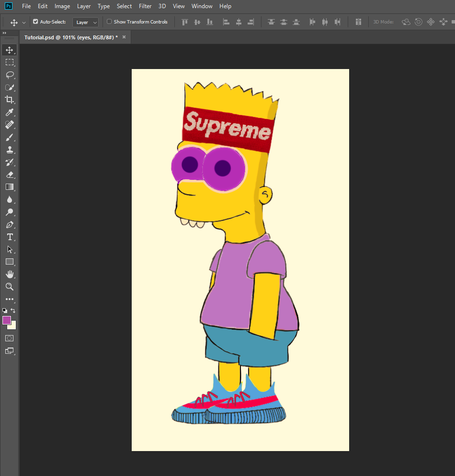455x476 pixels.
Task: Open the Layer menu
Action: [84, 6]
